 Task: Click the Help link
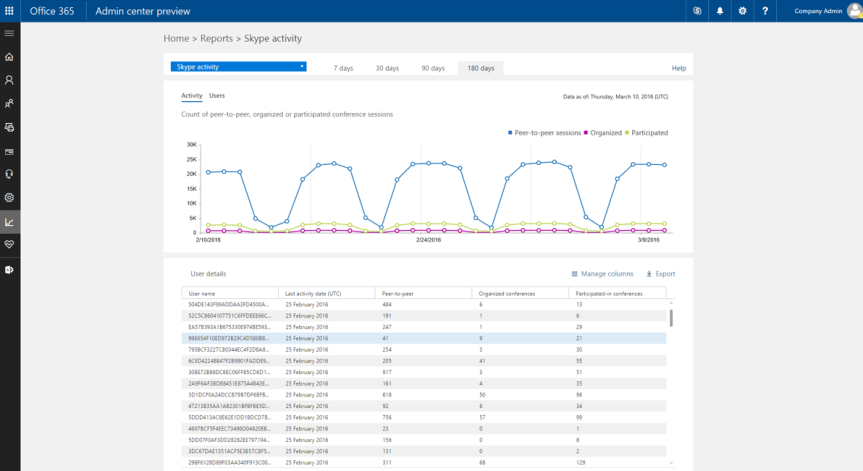pos(678,68)
